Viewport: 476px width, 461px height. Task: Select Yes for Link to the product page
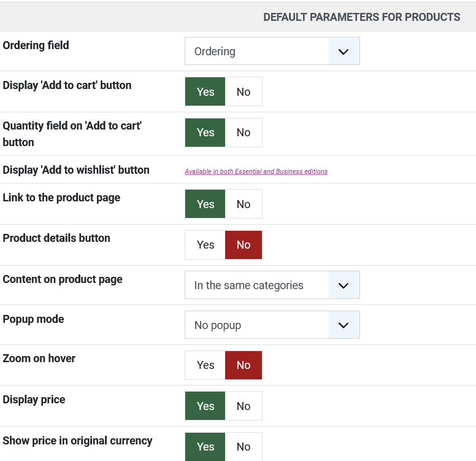(205, 204)
